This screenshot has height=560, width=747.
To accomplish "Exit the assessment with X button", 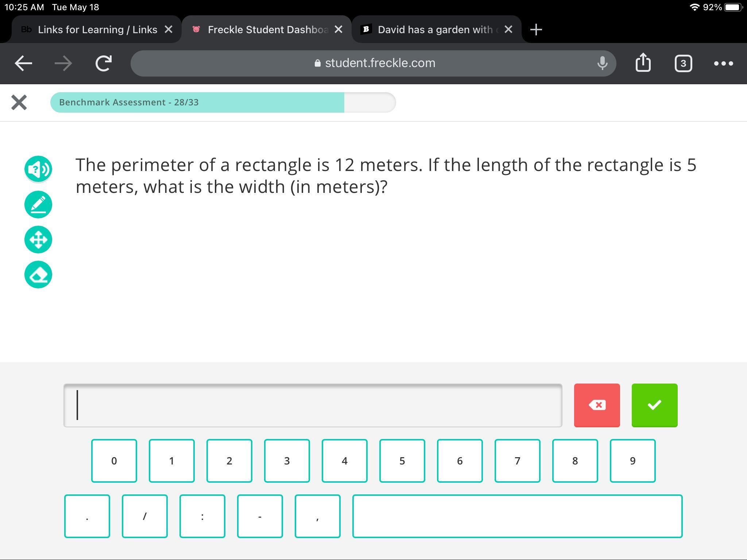I will (x=19, y=102).
